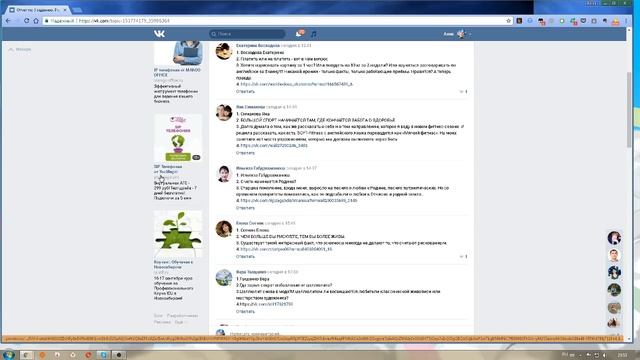Open Екатерина Воеводина avatar
Viewport: 640px width, 360px height.
point(224,51)
